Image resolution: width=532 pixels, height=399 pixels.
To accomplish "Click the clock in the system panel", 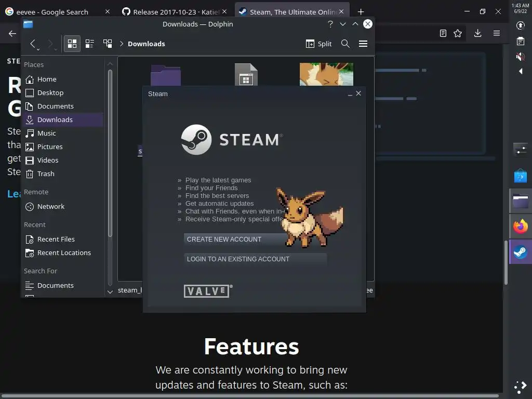I will [x=520, y=8].
